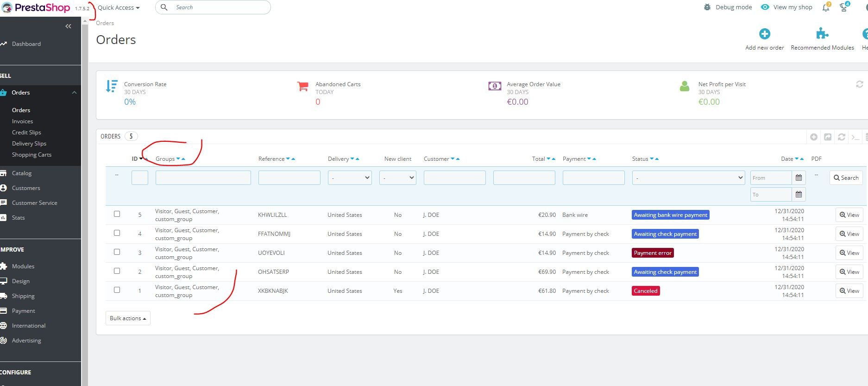Click the Reference filter input field
Viewport: 868px width, 386px height.
click(x=289, y=178)
